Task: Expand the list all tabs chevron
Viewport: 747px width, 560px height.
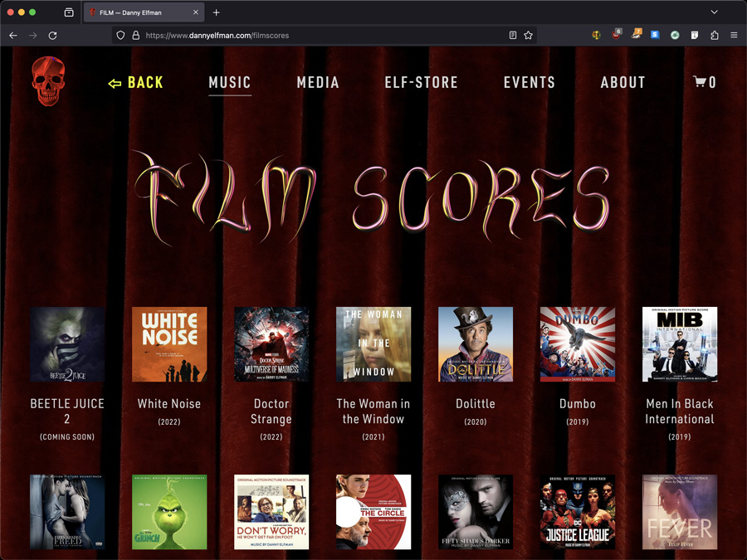Action: pyautogui.click(x=714, y=12)
